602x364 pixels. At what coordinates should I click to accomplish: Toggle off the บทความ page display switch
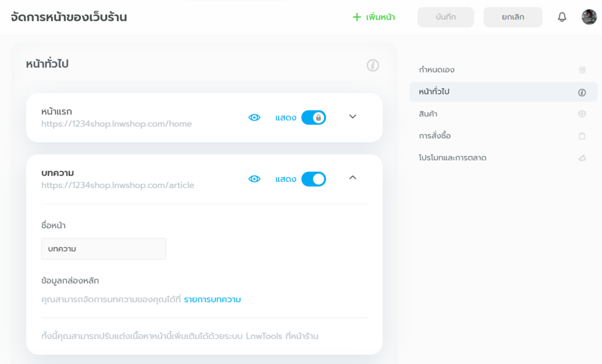click(x=313, y=179)
